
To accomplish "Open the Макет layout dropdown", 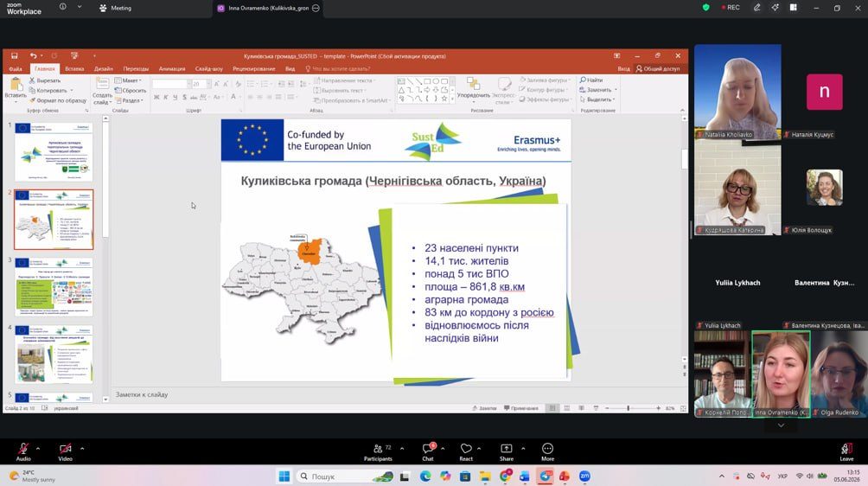I will 129,80.
